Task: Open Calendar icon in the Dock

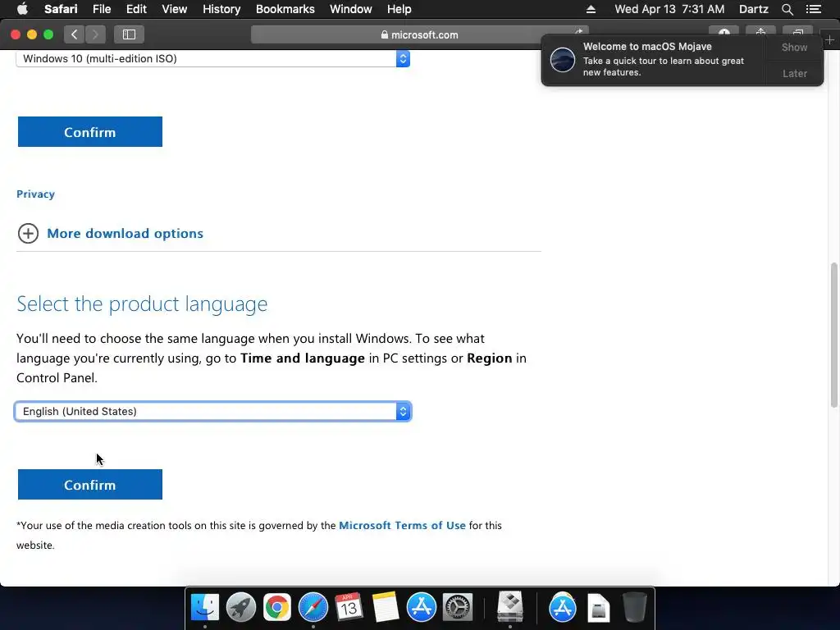Action: pyautogui.click(x=349, y=608)
